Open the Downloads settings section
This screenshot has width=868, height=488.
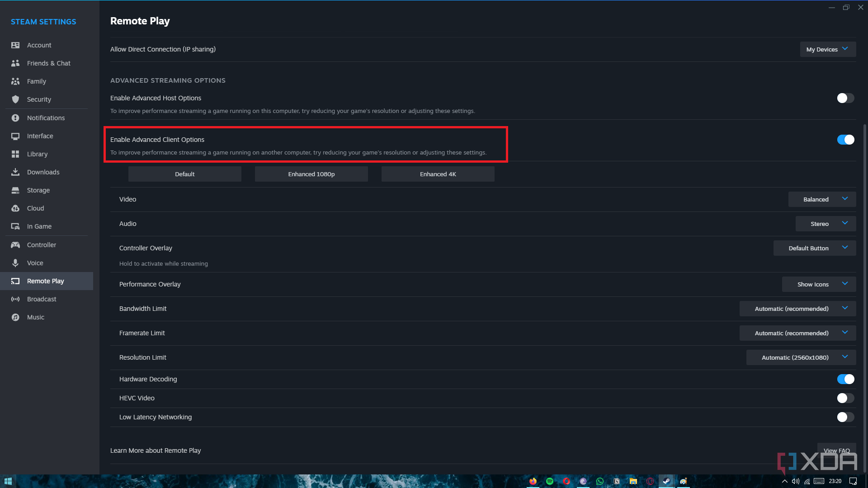point(47,172)
